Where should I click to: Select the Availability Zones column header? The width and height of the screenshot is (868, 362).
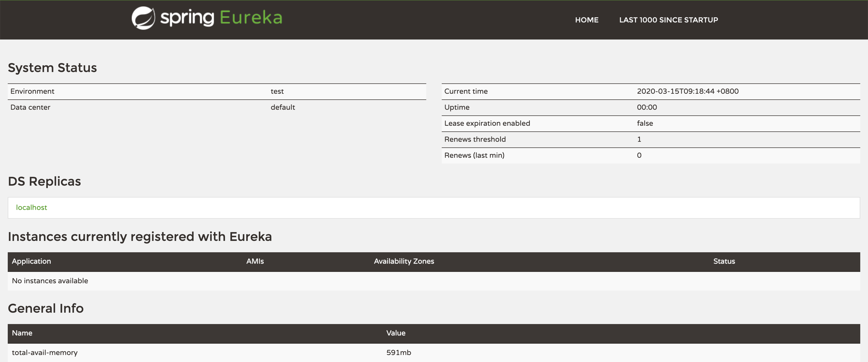tap(403, 261)
